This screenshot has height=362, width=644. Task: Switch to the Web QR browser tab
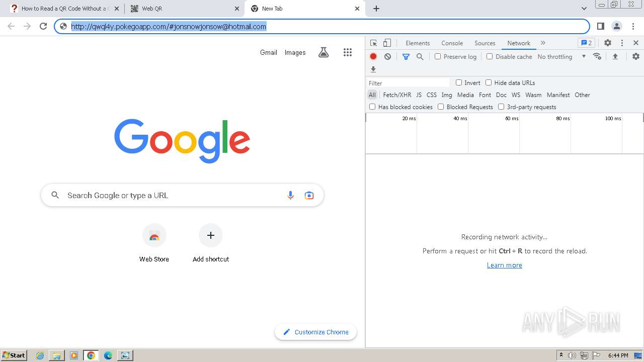[x=184, y=9]
